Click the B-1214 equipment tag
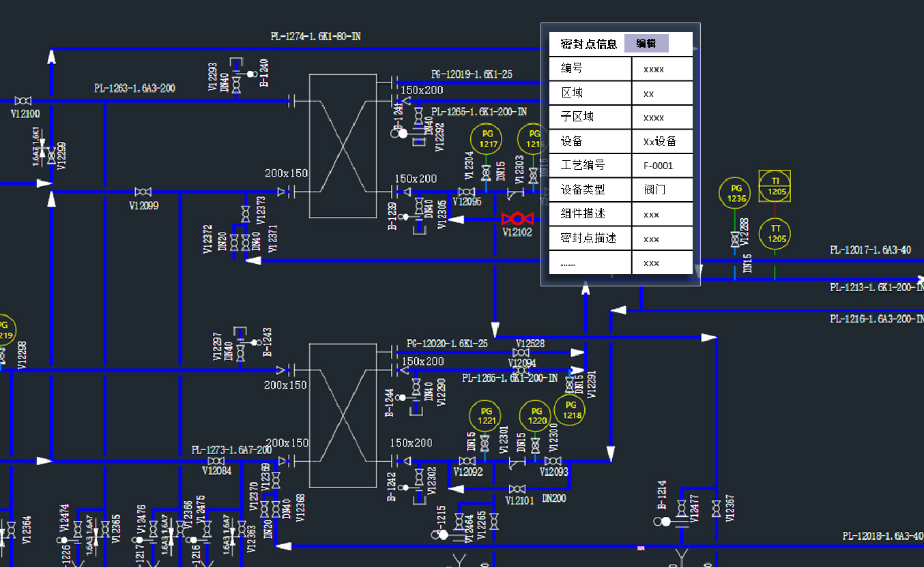The height and width of the screenshot is (568, 924). (661, 495)
